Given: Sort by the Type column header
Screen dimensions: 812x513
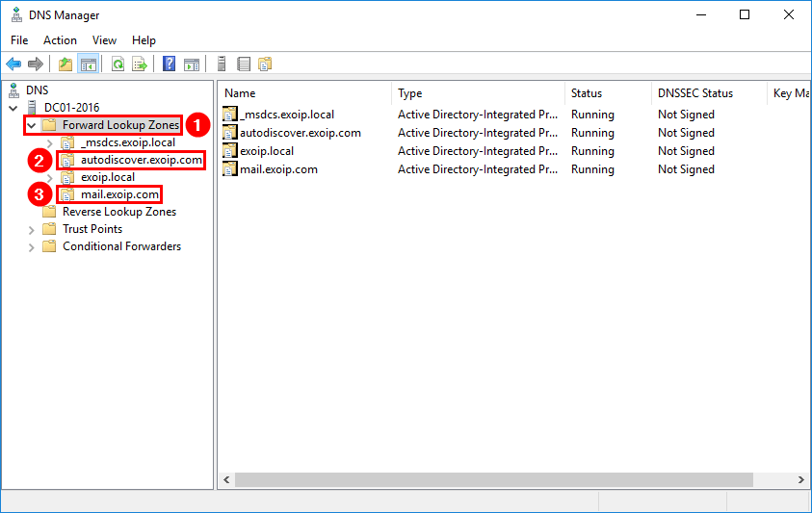Looking at the screenshot, I should click(478, 93).
